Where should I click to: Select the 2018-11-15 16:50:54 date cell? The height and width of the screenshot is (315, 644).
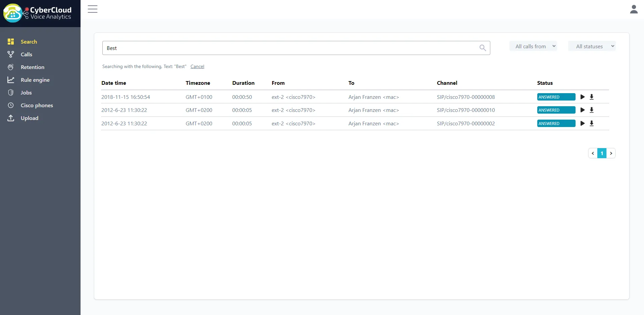coord(126,97)
